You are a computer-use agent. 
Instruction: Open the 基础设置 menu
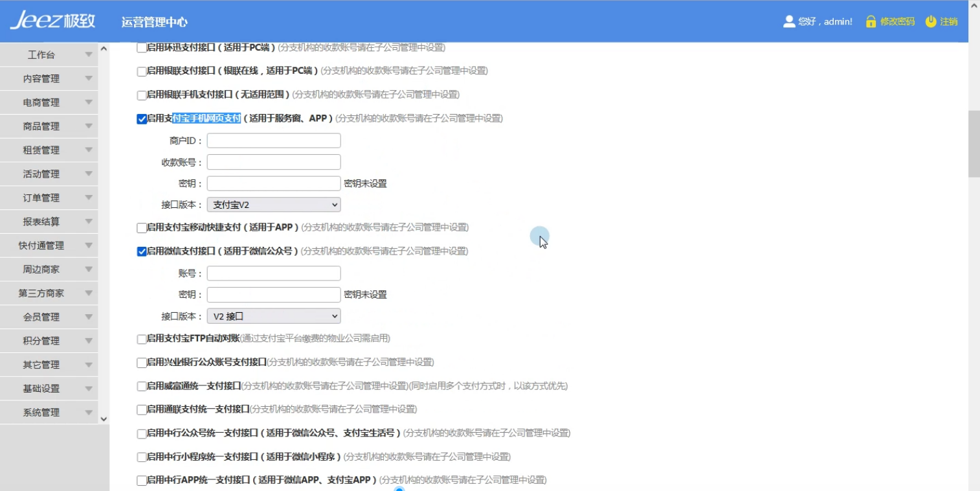coord(49,389)
